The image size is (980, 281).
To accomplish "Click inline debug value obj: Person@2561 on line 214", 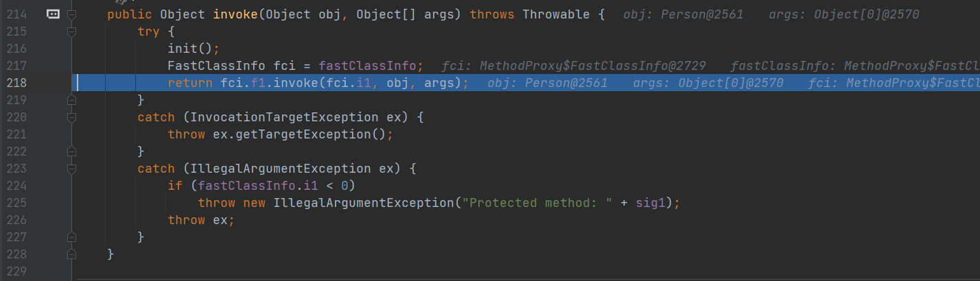I will [684, 14].
